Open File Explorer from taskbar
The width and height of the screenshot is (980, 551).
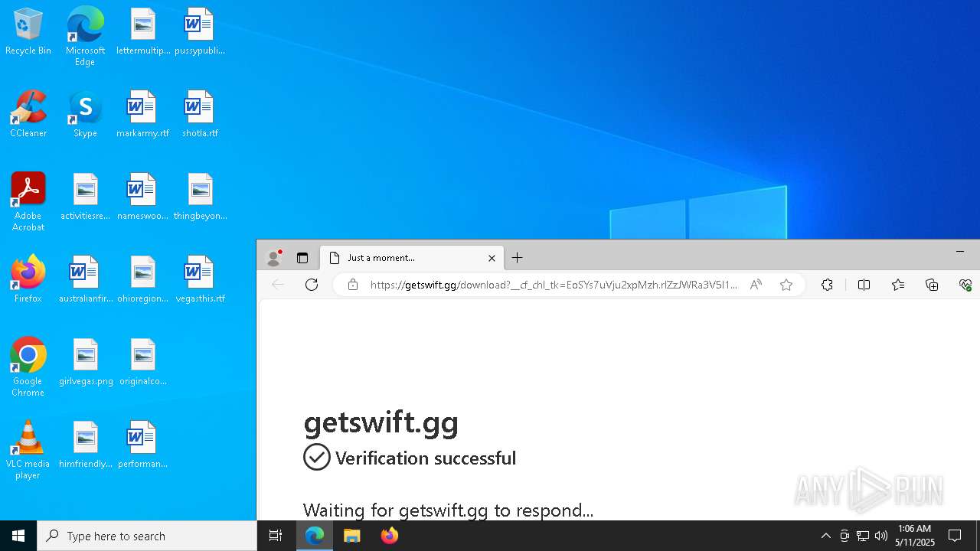(x=352, y=536)
